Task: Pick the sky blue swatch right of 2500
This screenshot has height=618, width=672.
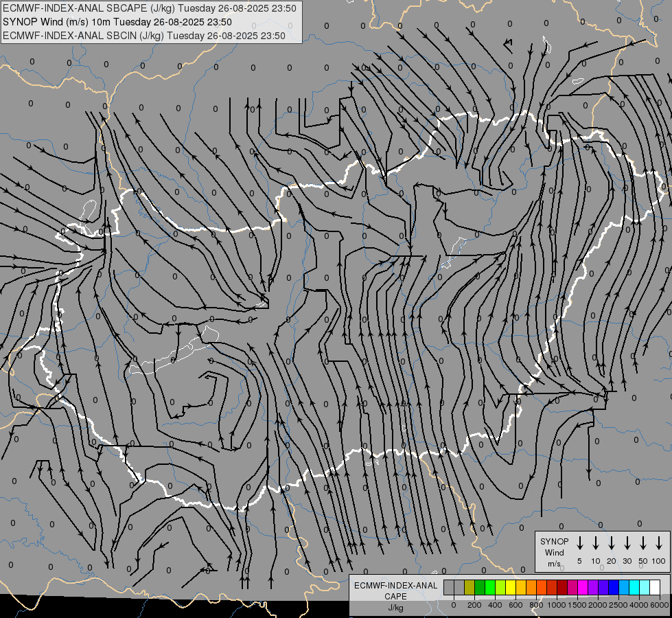Action: (x=623, y=588)
